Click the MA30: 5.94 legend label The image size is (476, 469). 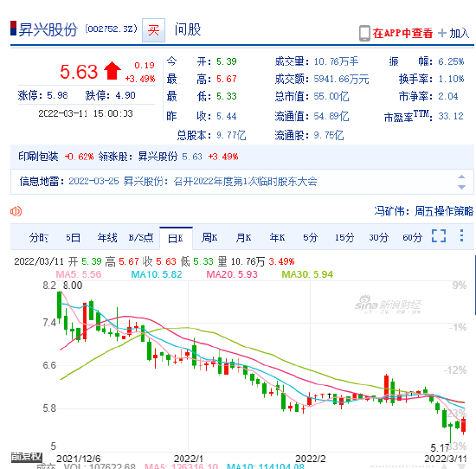307,274
